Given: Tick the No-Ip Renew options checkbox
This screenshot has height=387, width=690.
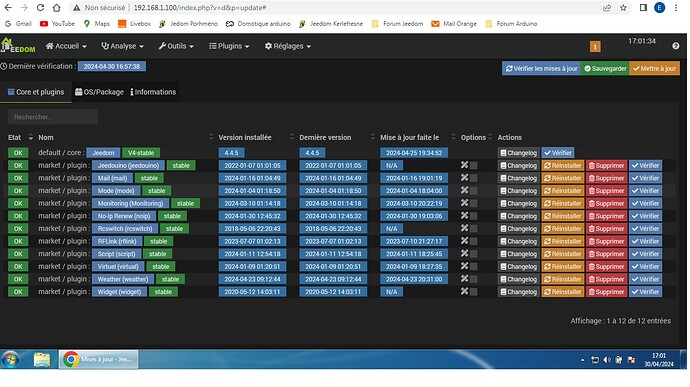Looking at the screenshot, I should point(473,216).
